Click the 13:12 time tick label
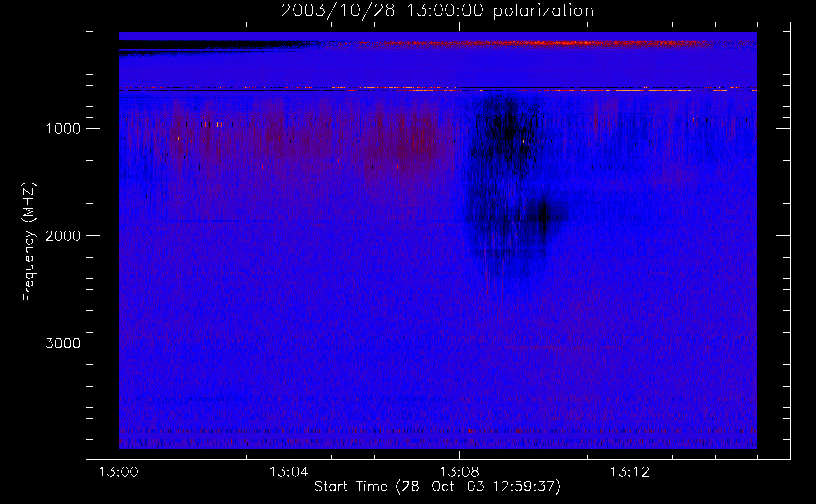This screenshot has height=504, width=816. (630, 472)
